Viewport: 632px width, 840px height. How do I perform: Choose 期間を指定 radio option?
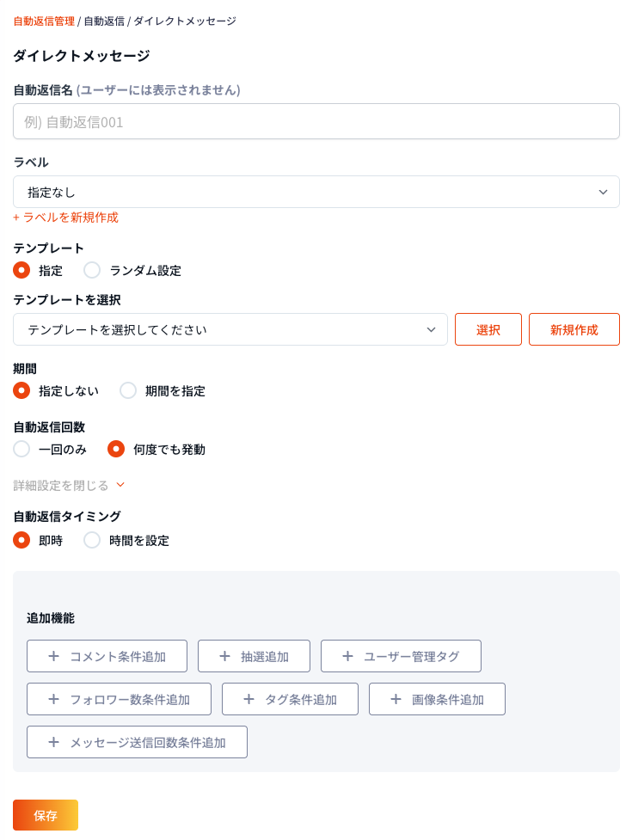click(128, 390)
